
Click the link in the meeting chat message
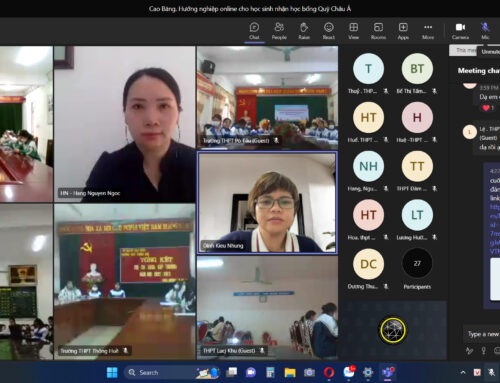click(495, 229)
